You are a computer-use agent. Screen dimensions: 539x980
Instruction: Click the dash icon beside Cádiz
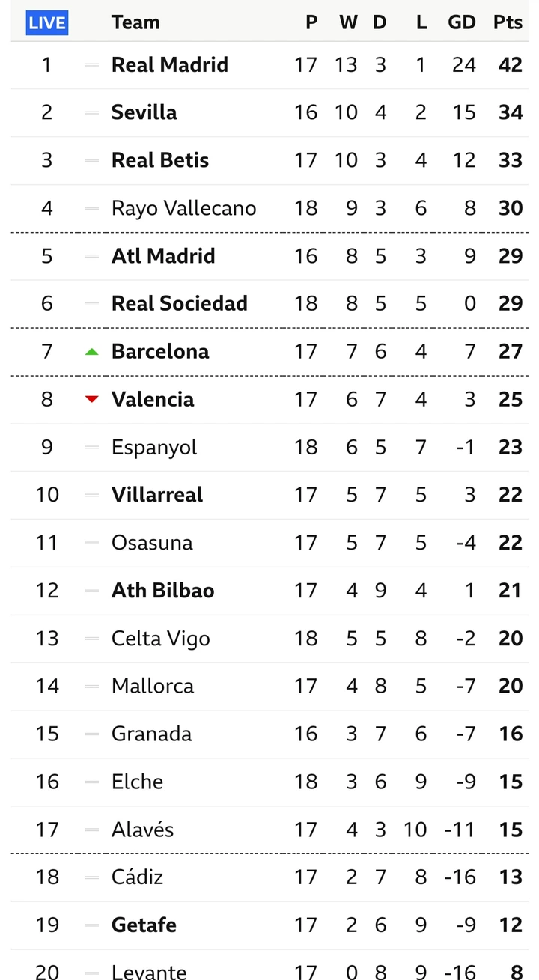[92, 877]
